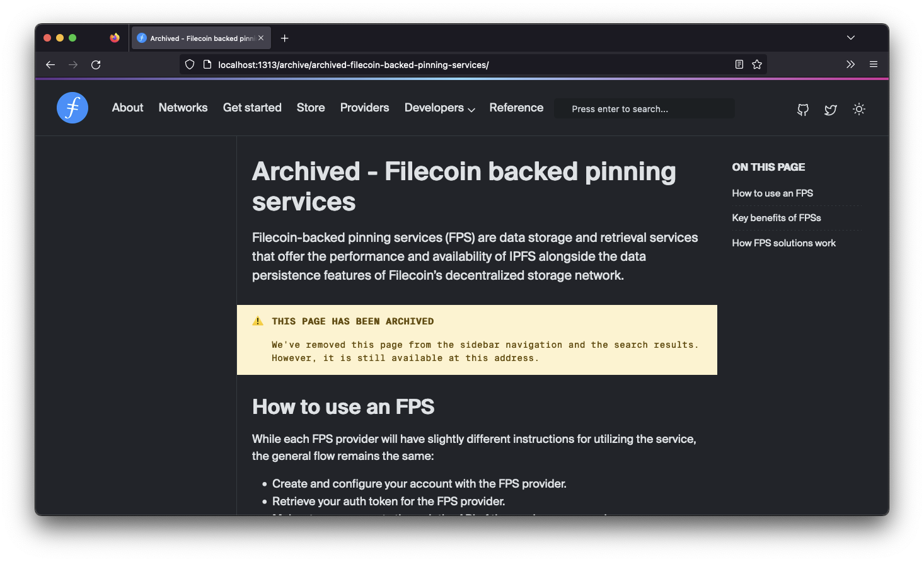The image size is (924, 562).
Task: Click the Filecoin logo icon
Action: 72,108
